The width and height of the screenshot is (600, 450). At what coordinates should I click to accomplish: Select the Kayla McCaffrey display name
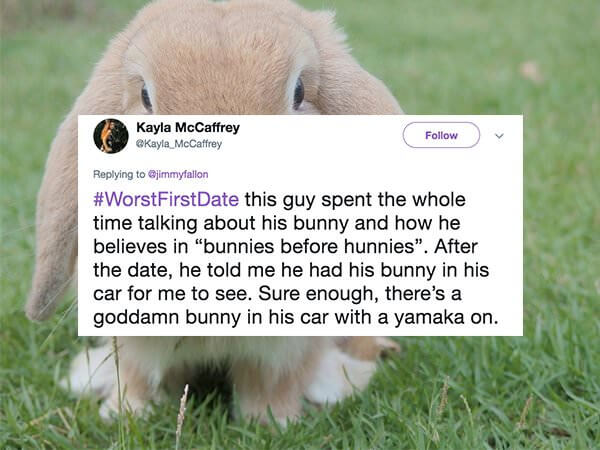[x=188, y=127]
